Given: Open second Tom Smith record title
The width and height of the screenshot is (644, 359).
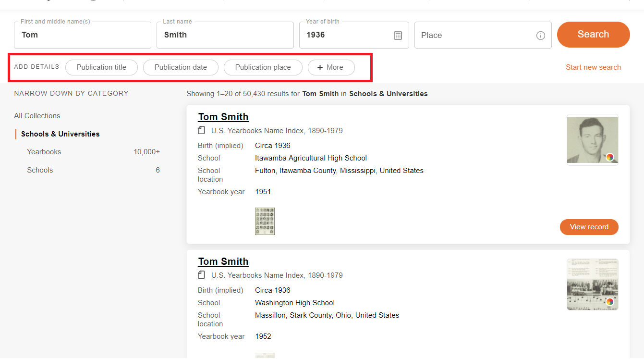Looking at the screenshot, I should point(223,261).
